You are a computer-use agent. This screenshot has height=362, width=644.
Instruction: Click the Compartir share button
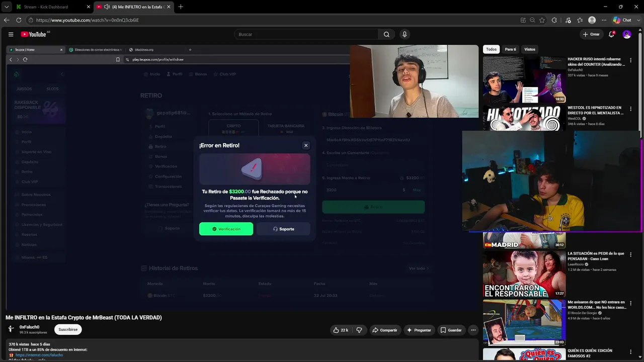tap(384, 330)
